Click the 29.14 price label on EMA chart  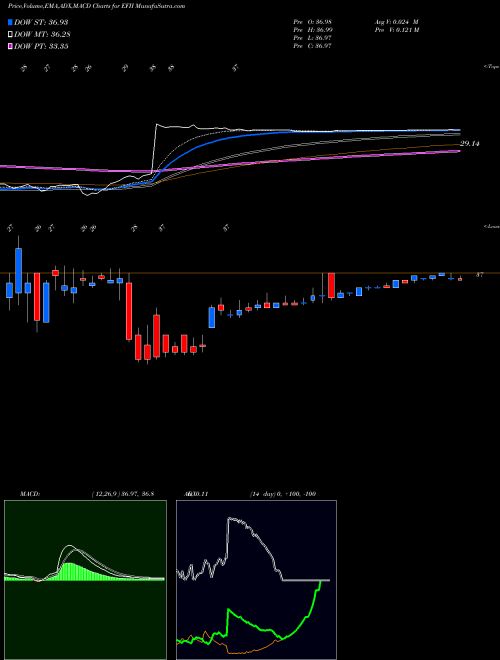pyautogui.click(x=470, y=144)
